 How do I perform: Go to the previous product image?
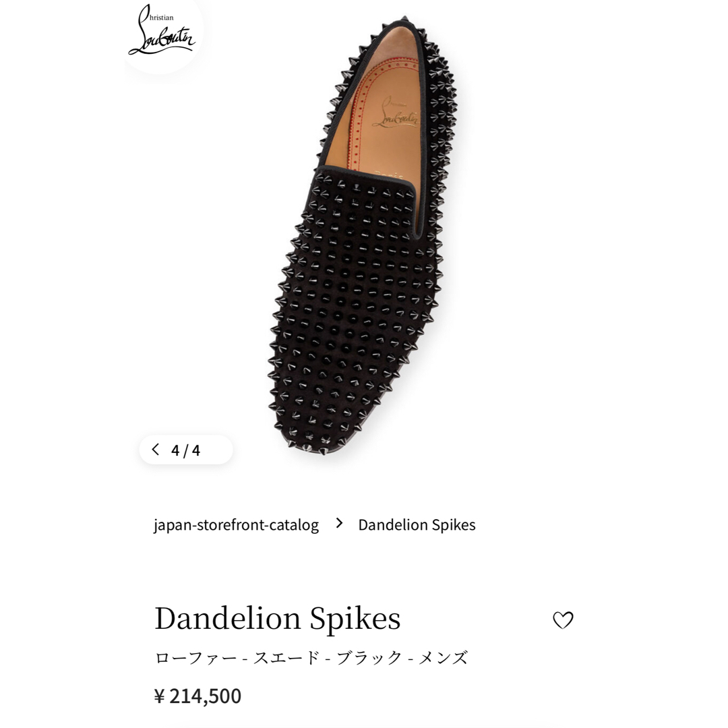[x=156, y=450]
